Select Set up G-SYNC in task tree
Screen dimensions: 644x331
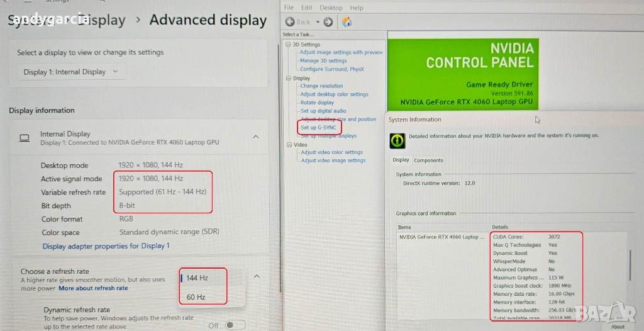pyautogui.click(x=319, y=128)
